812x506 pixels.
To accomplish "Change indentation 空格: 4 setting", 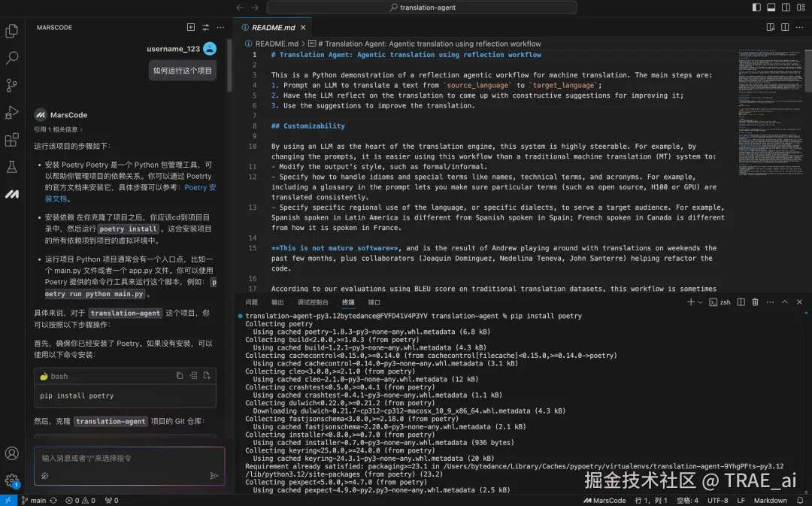I will tap(687, 500).
